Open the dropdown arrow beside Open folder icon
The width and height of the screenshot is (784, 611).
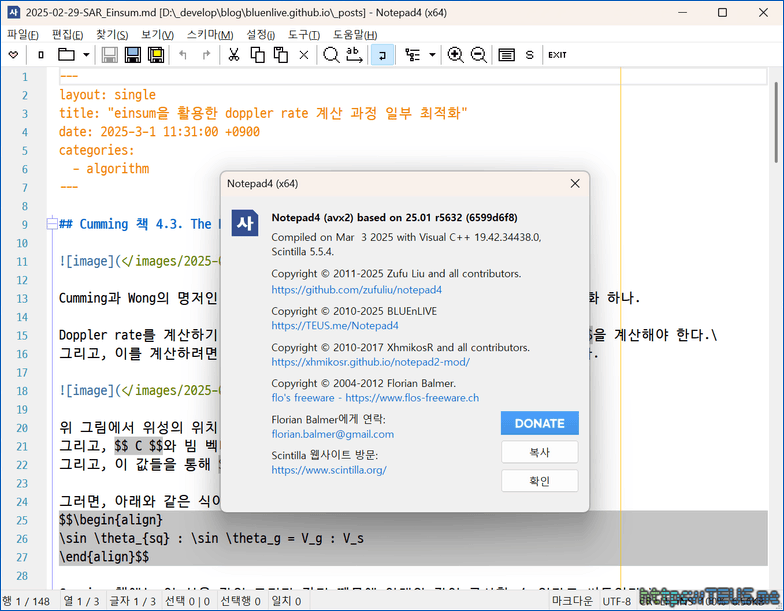tap(85, 55)
